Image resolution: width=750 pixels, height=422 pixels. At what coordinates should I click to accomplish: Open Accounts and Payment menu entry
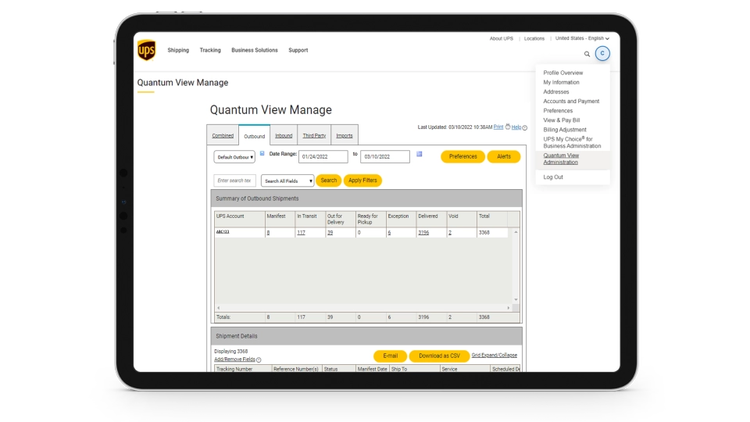click(571, 101)
